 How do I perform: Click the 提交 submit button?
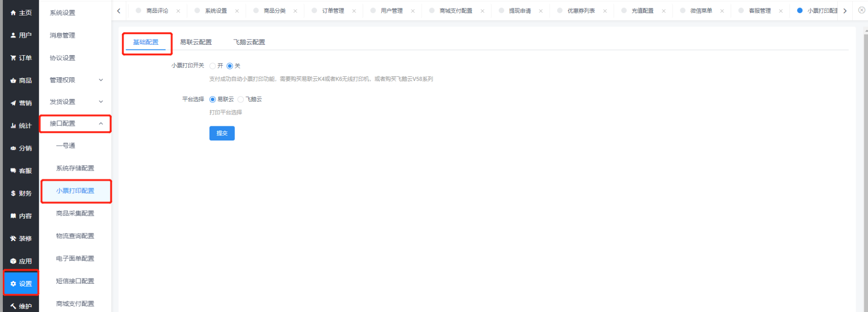click(x=222, y=133)
